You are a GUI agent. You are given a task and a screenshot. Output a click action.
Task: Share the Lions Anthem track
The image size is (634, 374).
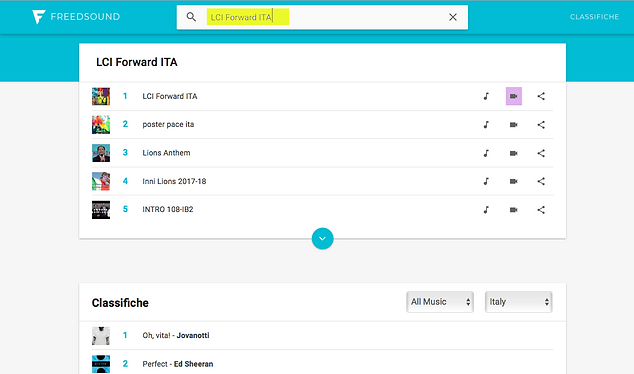541,153
